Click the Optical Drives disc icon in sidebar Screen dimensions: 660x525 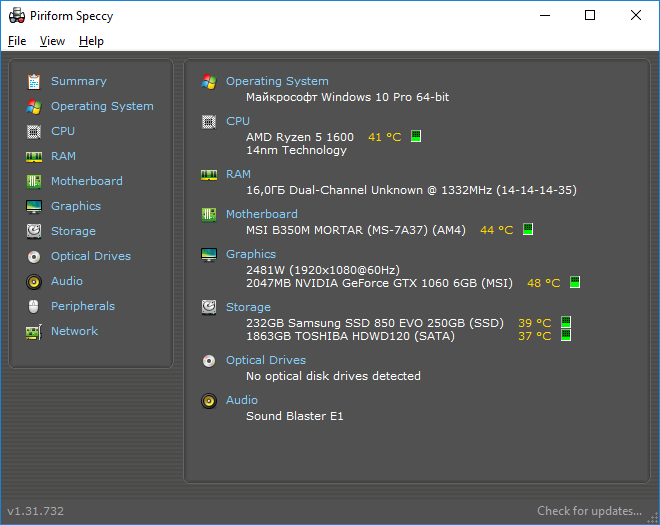(34, 256)
